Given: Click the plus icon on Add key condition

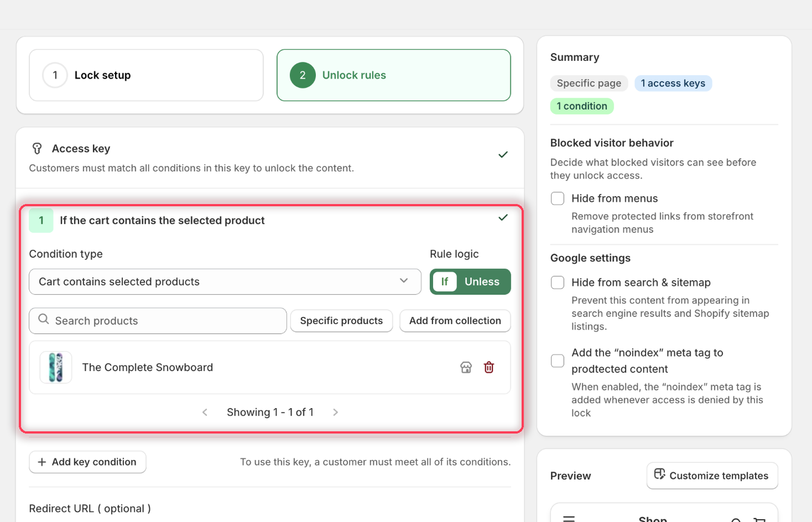Looking at the screenshot, I should 42,462.
